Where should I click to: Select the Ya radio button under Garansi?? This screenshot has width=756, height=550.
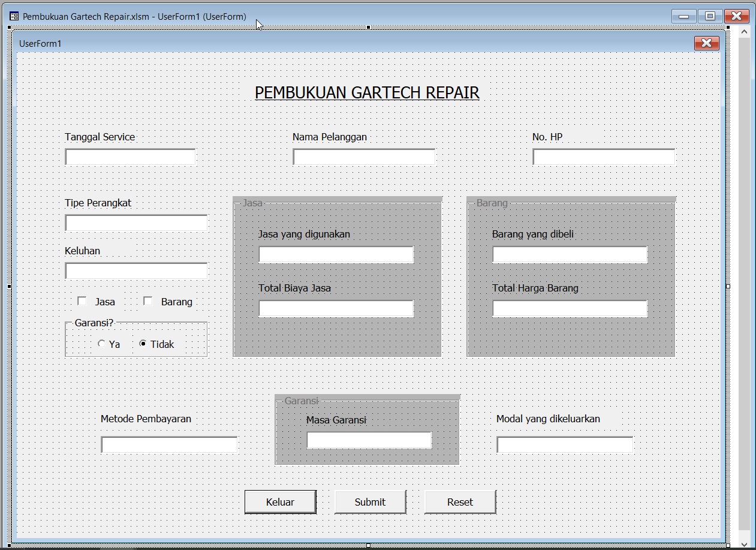pyautogui.click(x=101, y=344)
